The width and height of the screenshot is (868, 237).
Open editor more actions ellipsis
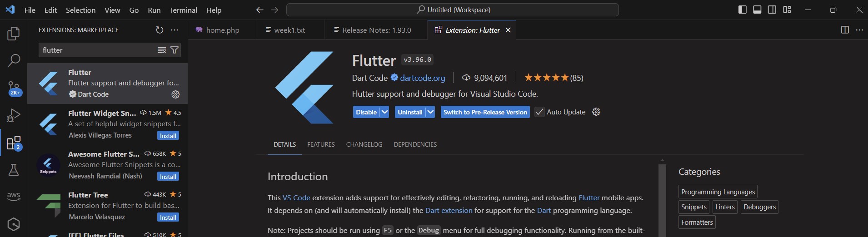click(x=859, y=30)
